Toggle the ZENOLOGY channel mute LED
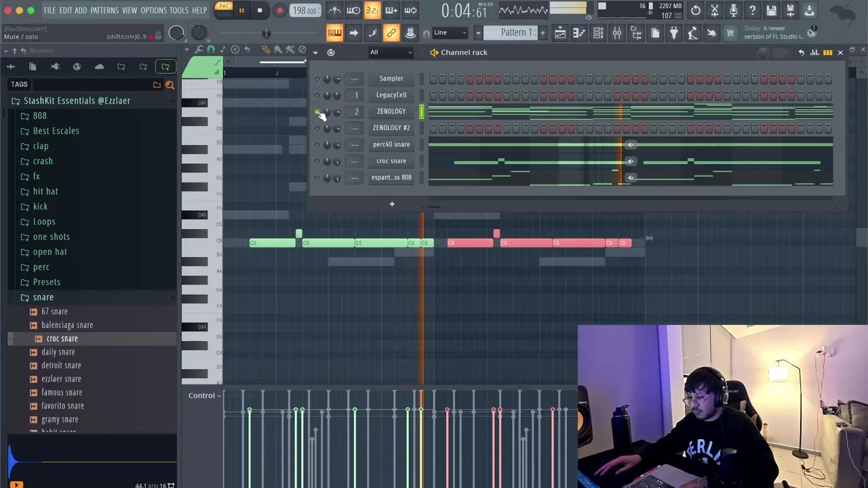The height and width of the screenshot is (488, 868). pyautogui.click(x=317, y=111)
